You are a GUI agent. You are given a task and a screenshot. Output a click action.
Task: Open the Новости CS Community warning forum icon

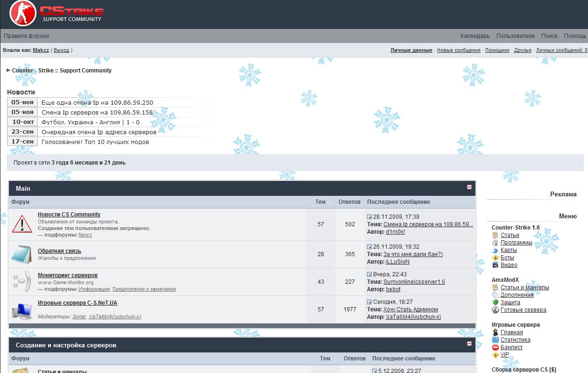tap(21, 224)
